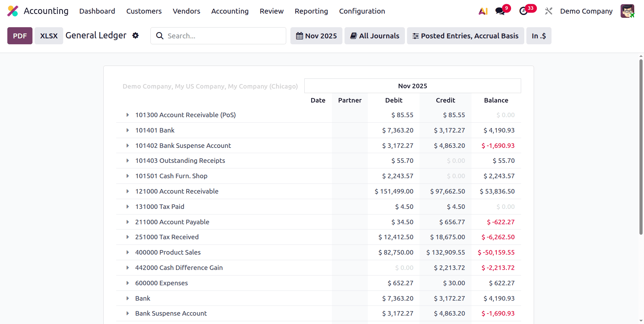Expand the 101401 Bank row
The width and height of the screenshot is (644, 324).
pyautogui.click(x=128, y=130)
